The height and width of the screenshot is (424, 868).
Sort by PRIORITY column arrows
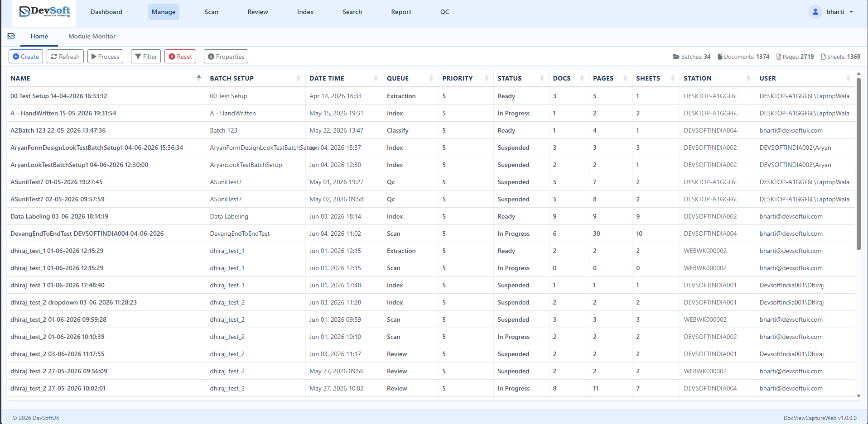[x=487, y=78]
